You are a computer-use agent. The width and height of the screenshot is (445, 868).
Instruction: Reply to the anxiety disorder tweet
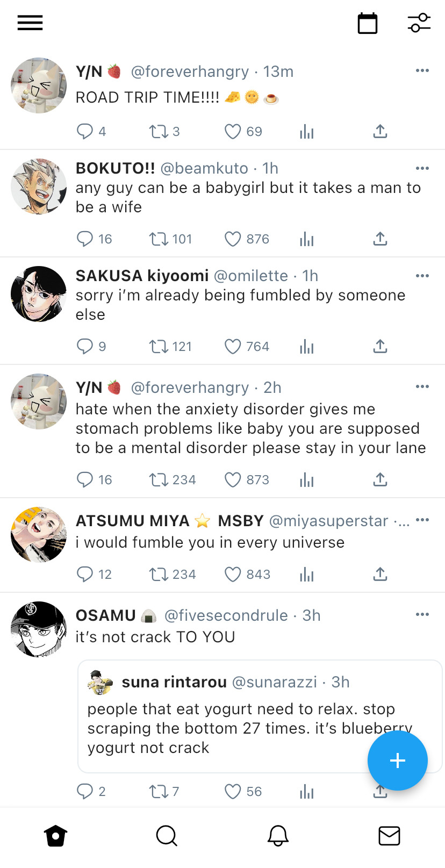pos(85,479)
